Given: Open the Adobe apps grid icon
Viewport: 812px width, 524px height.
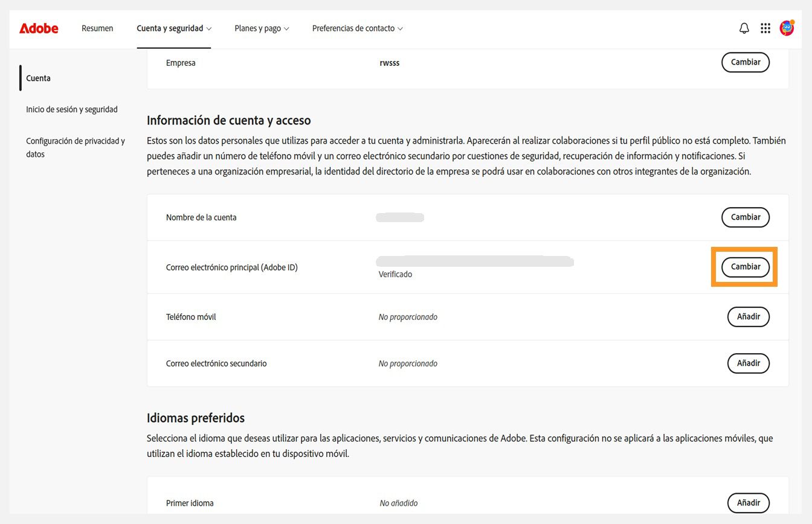Looking at the screenshot, I should (x=765, y=28).
